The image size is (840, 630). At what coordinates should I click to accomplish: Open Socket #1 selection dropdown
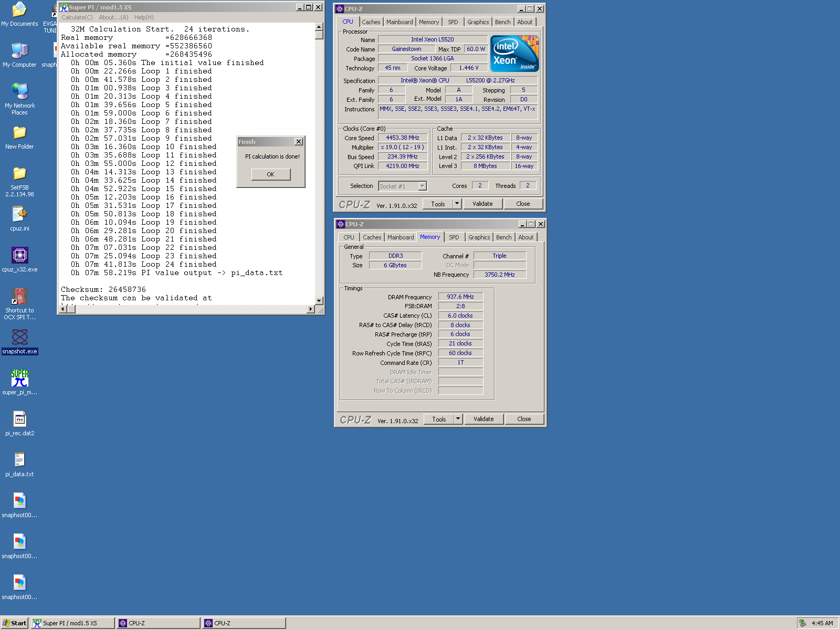[x=403, y=186]
